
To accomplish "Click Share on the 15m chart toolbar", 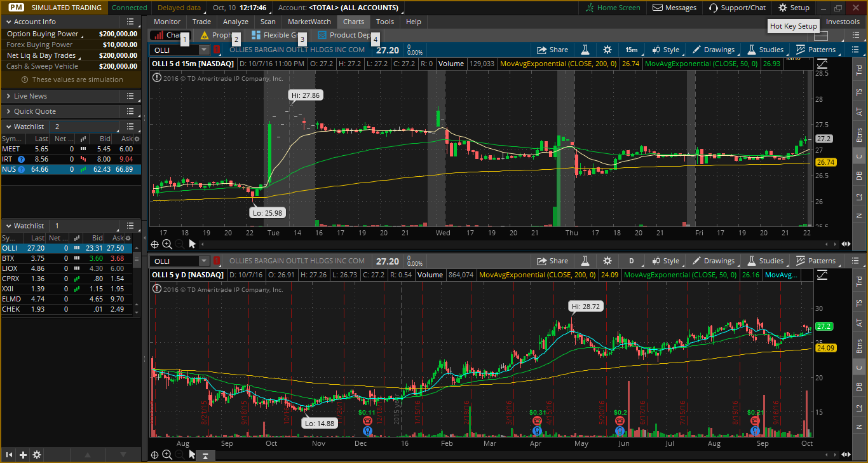I will (x=553, y=50).
